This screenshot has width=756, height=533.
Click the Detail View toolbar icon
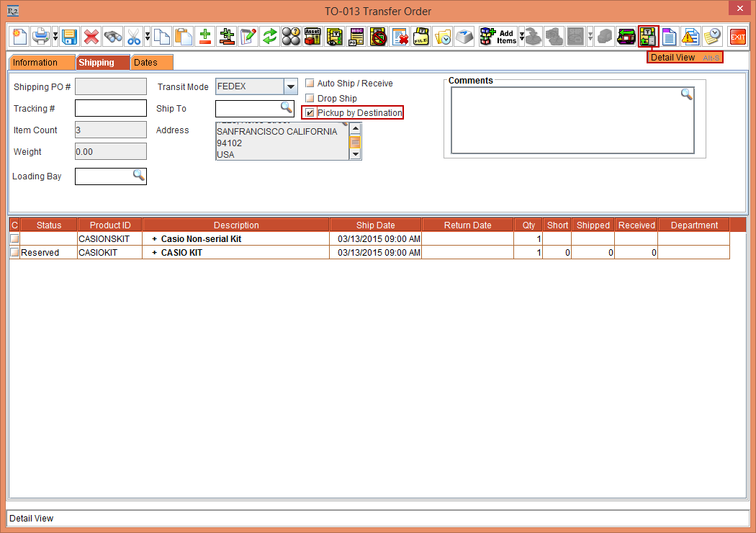pyautogui.click(x=648, y=36)
